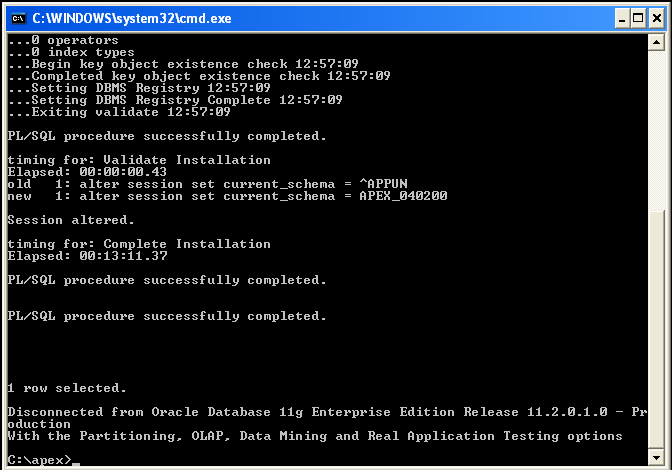672x470 pixels.
Task: Click 'Begin key object existence check' line
Action: (x=183, y=64)
